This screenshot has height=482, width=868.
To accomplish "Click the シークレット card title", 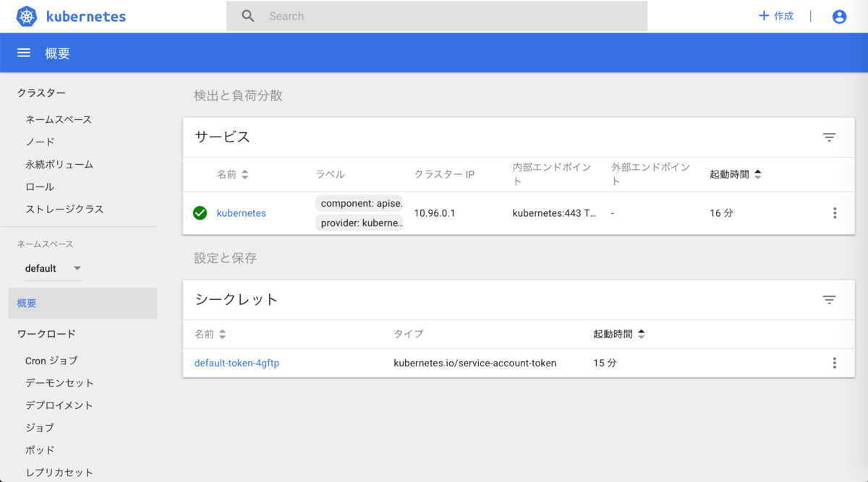I will tap(237, 299).
